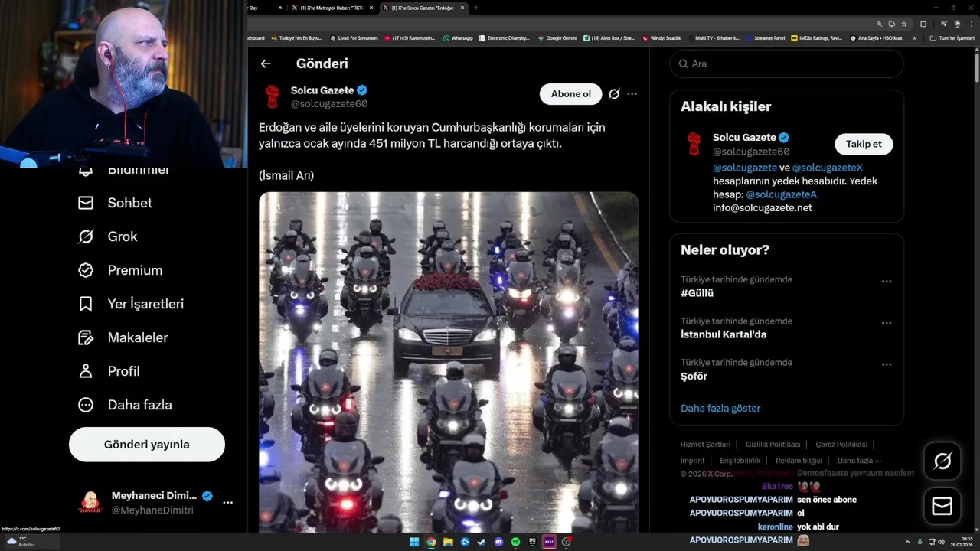Open the IMDb Ratings bookmark
980x551 pixels.
click(x=817, y=37)
